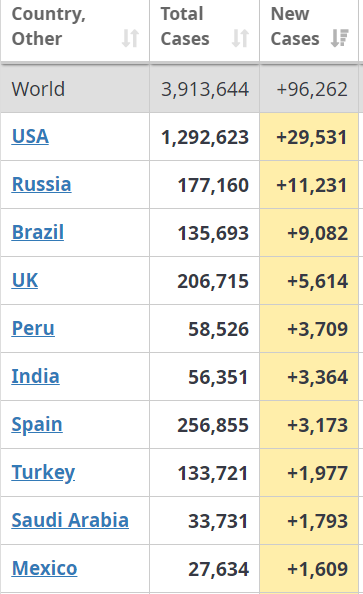Open the Peru country link
Viewport: 363px width, 594px height.
pyautogui.click(x=33, y=328)
